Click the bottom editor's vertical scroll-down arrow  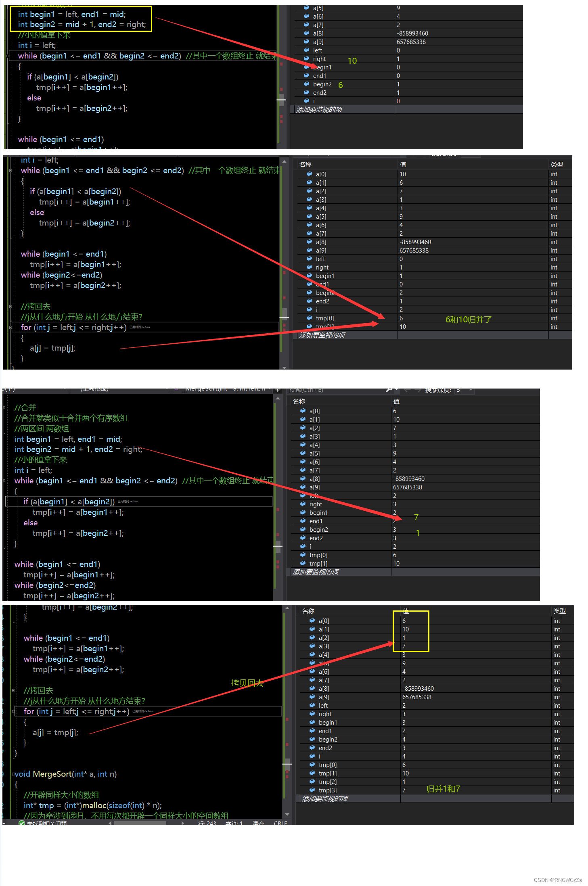coord(287,815)
